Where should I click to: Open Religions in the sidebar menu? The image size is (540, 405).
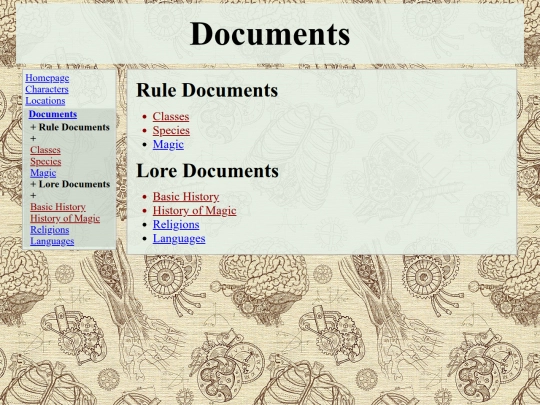pos(50,230)
